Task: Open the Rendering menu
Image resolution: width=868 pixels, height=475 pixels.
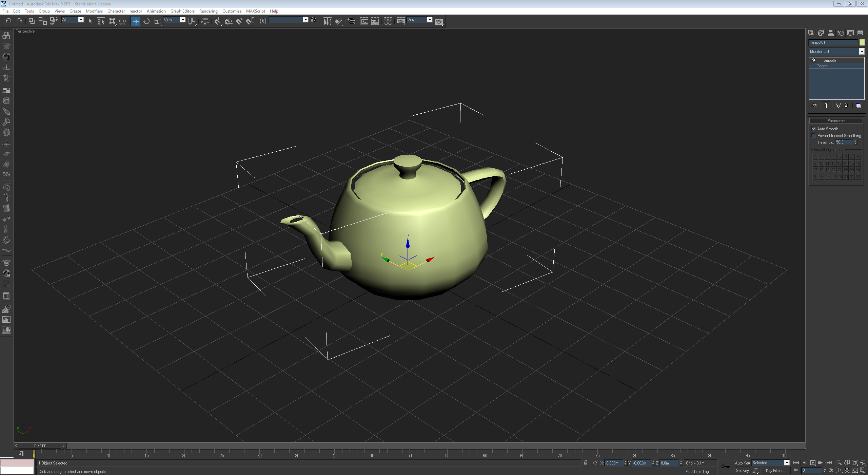Action: (208, 11)
